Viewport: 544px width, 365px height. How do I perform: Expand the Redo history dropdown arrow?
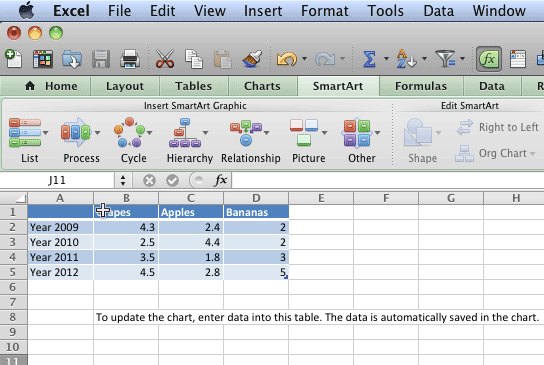point(342,59)
